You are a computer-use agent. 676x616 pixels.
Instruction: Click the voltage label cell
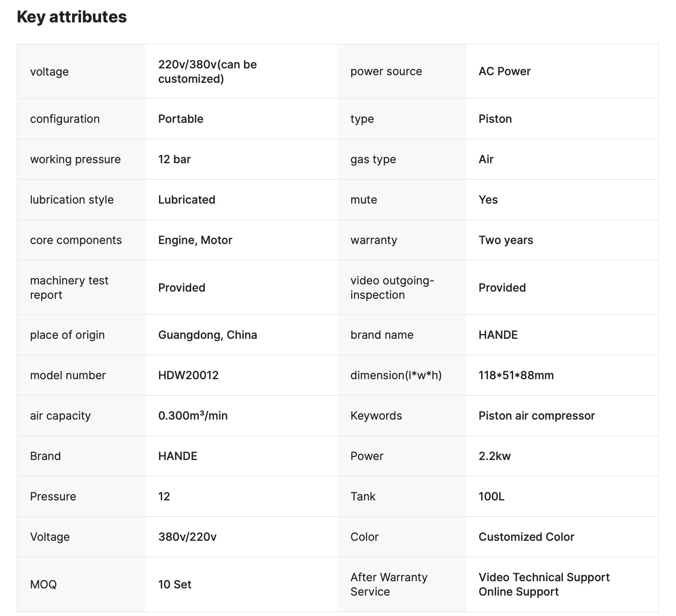click(49, 72)
